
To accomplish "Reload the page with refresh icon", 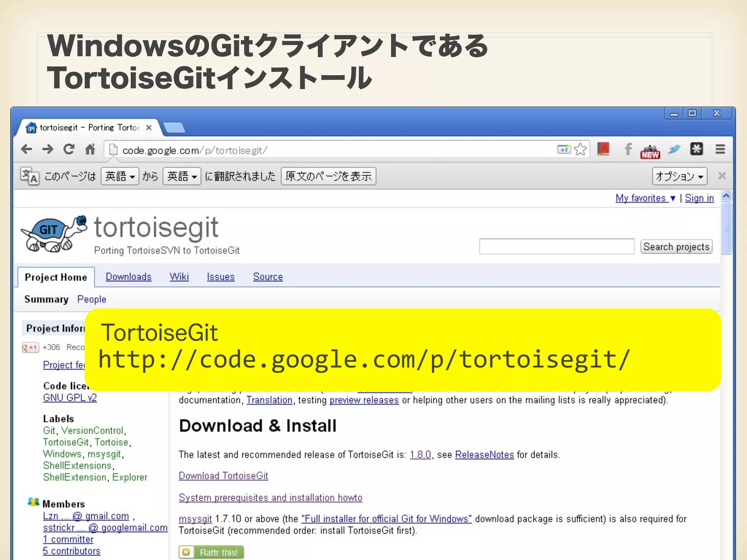I will click(69, 149).
